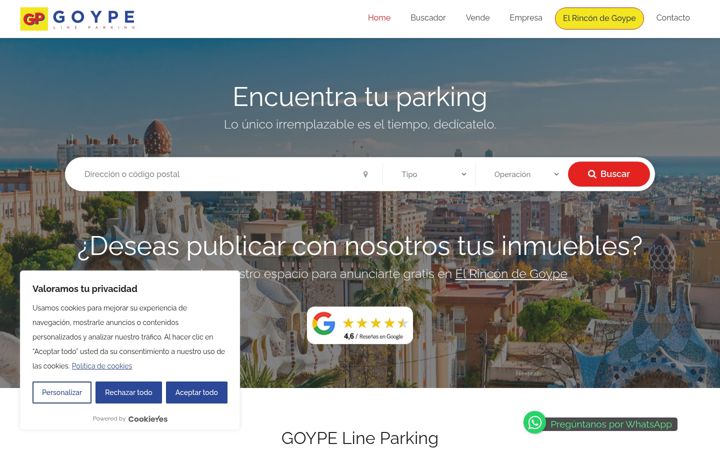The width and height of the screenshot is (720, 450).
Task: Open El Rincón de Goype in navigation
Action: 599,18
